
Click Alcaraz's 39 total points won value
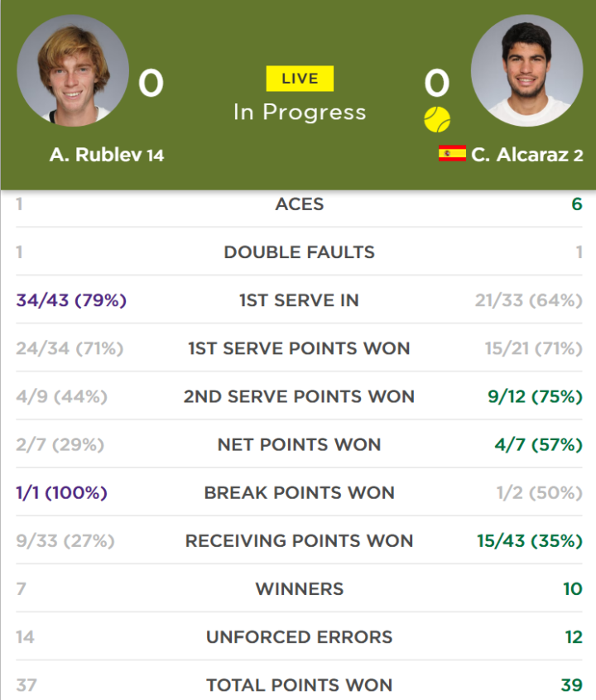(572, 685)
